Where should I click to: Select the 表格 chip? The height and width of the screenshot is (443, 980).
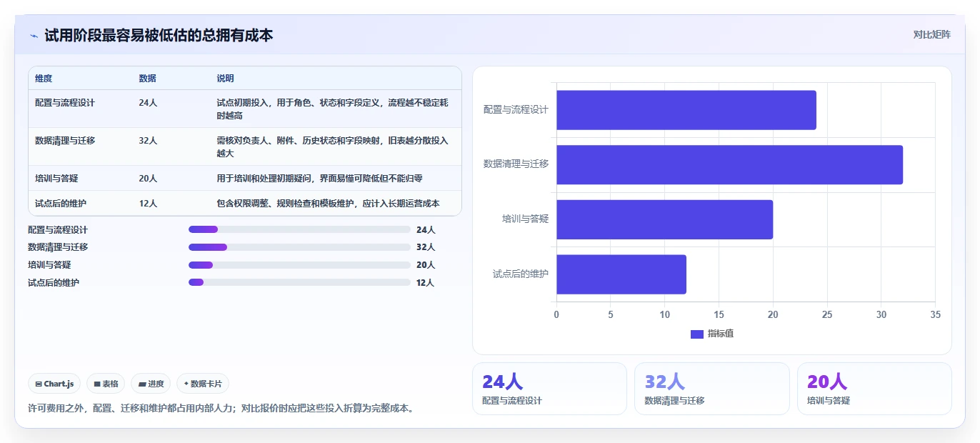coord(106,384)
